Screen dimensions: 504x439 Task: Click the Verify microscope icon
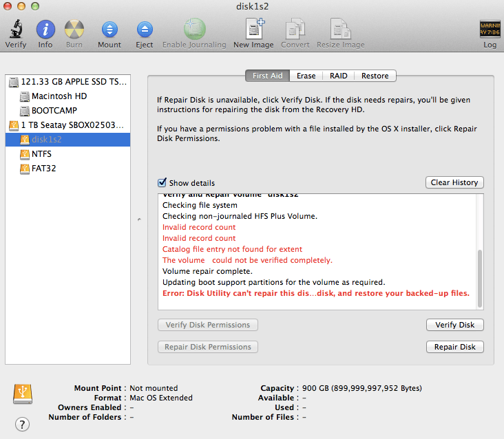(16, 29)
